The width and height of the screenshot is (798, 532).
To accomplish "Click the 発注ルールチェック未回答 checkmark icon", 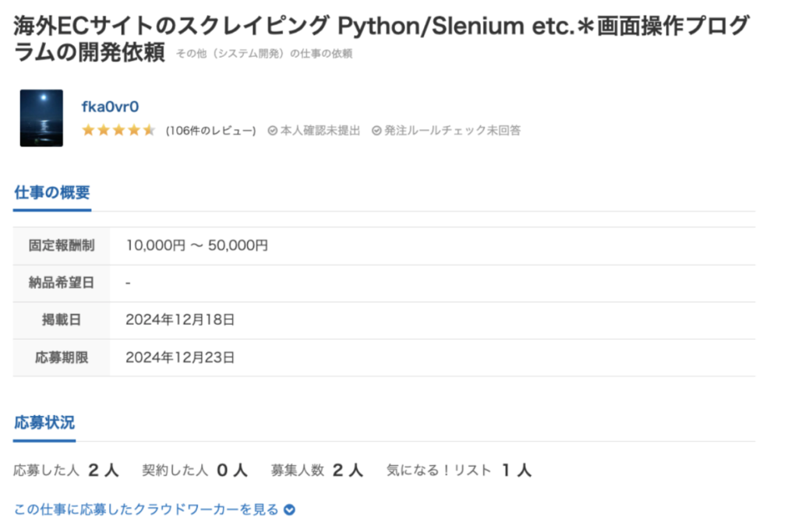I will tap(376, 131).
